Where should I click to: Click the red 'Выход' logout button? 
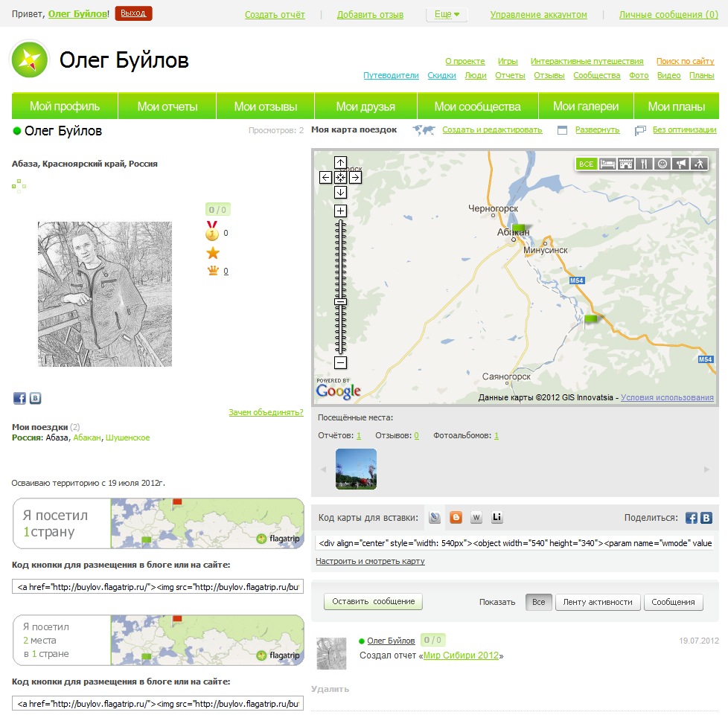133,13
